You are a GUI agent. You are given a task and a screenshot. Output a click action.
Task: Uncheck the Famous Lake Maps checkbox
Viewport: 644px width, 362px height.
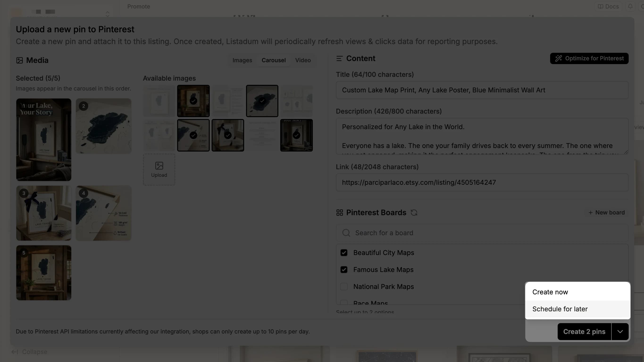pyautogui.click(x=344, y=270)
